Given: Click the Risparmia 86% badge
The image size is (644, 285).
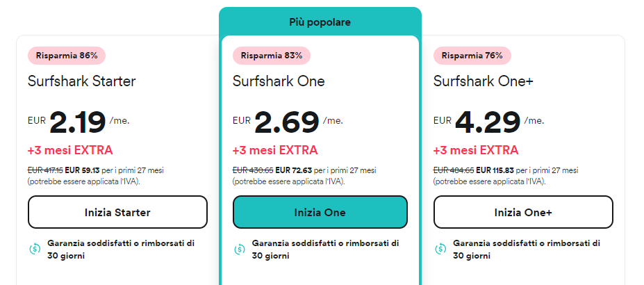Looking at the screenshot, I should coord(67,56).
